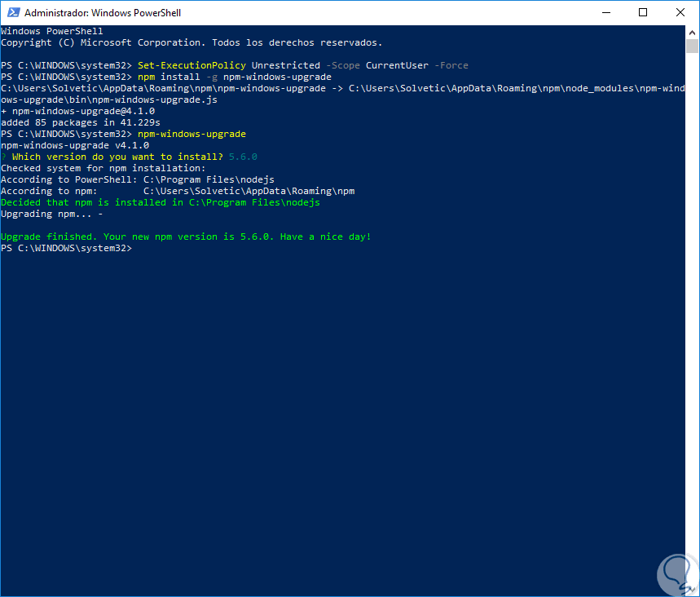
Task: Click the 'npm install -g npm-windows-upgrade' command
Action: tap(235, 77)
